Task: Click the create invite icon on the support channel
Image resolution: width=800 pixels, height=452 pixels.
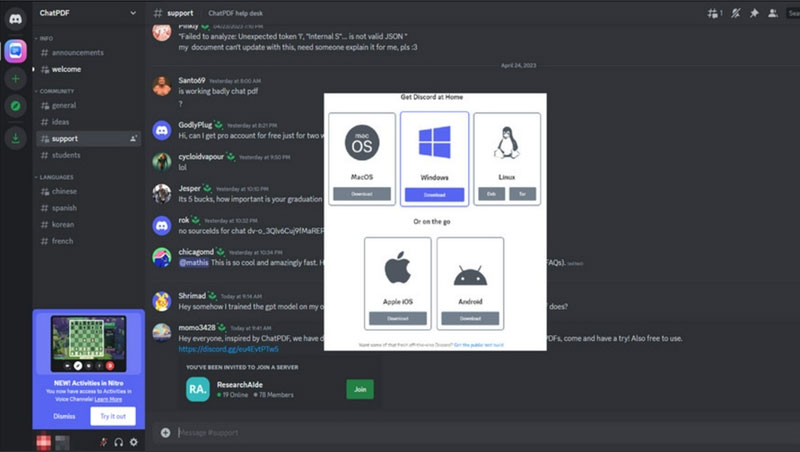Action: click(134, 139)
